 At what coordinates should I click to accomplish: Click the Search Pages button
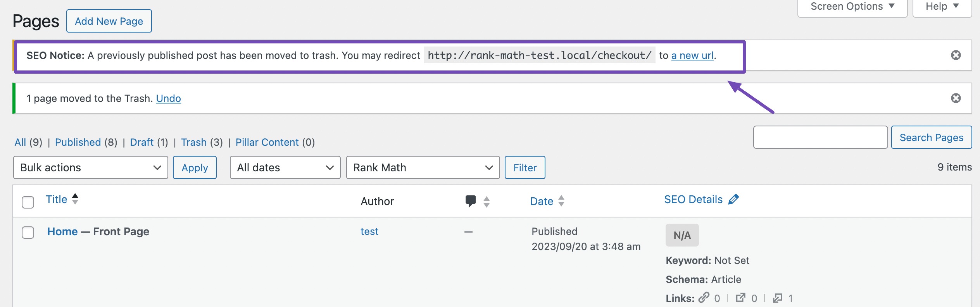[x=932, y=137]
